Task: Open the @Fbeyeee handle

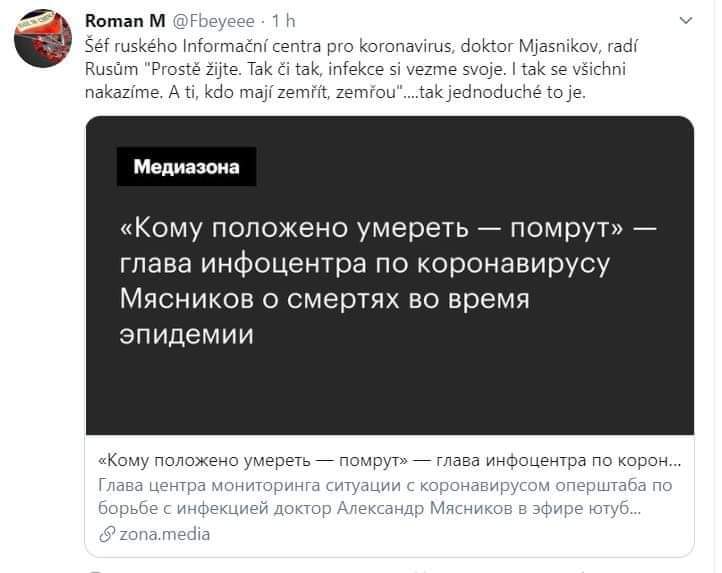Action: pos(213,21)
